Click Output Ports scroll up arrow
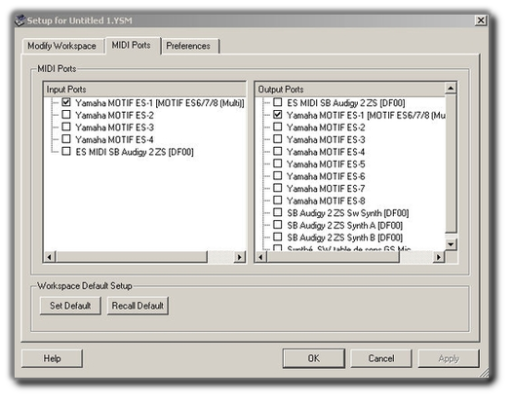This screenshot has height=401, width=512. tap(450, 88)
